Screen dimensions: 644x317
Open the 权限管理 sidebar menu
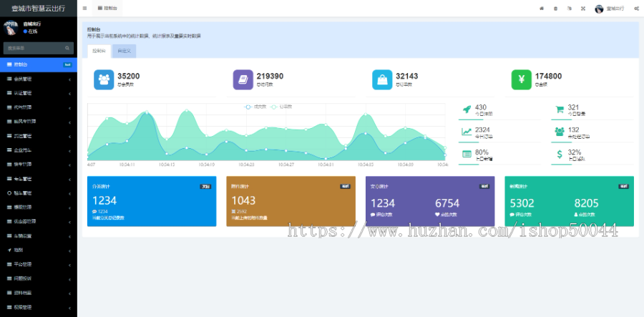pos(39,307)
